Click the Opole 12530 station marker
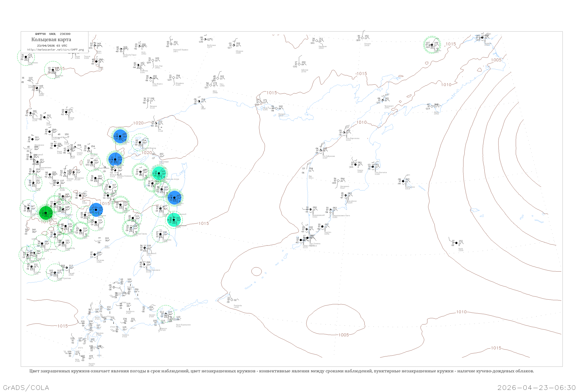The width and height of the screenshot is (588, 392). tap(456, 243)
